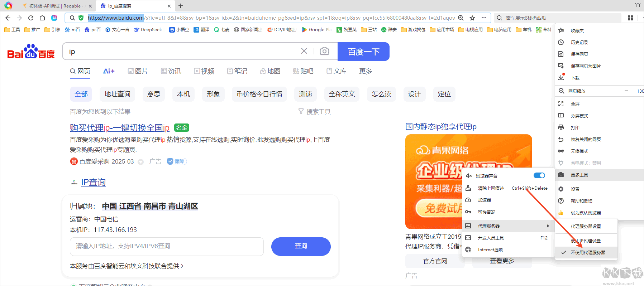
Task: Open the DeepSeek bookmark
Action: point(148,30)
